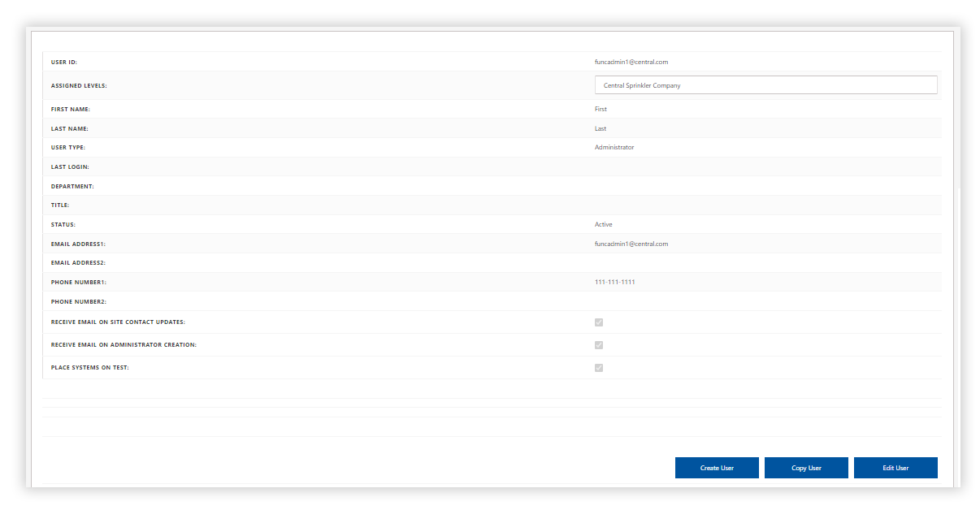
Task: Click the TITLE row label
Action: pos(60,205)
